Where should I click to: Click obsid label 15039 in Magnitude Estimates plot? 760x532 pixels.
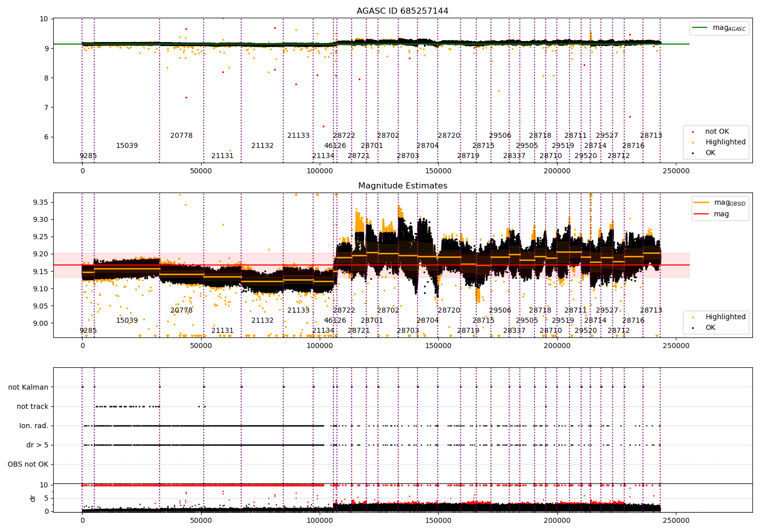(x=127, y=320)
